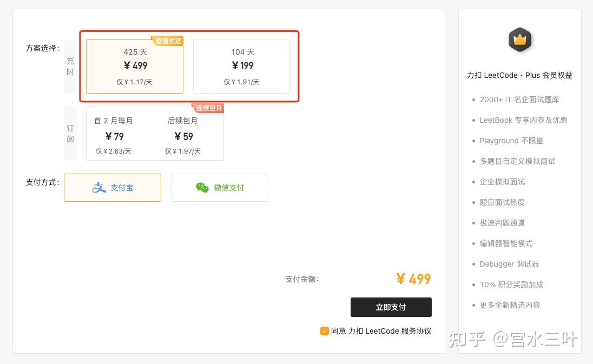Click the crown logo above LeetCode Plus benefits
Viewport: 593px width, 364px height.
coord(519,39)
